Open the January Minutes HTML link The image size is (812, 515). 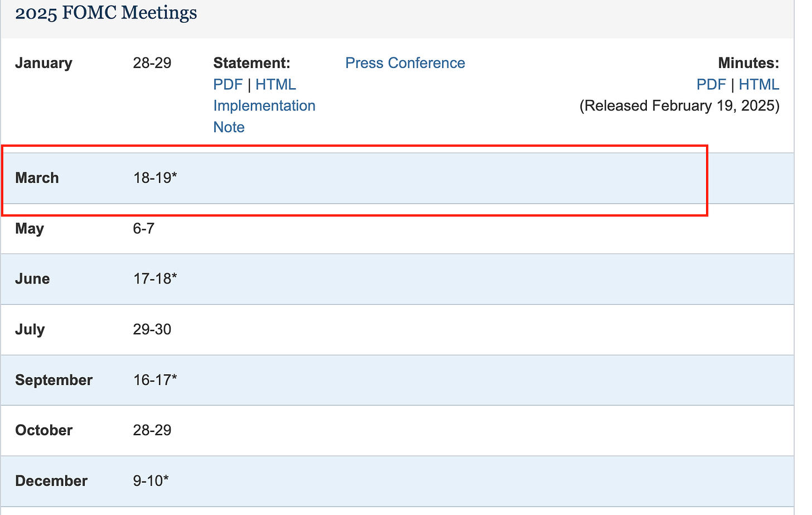pos(759,84)
